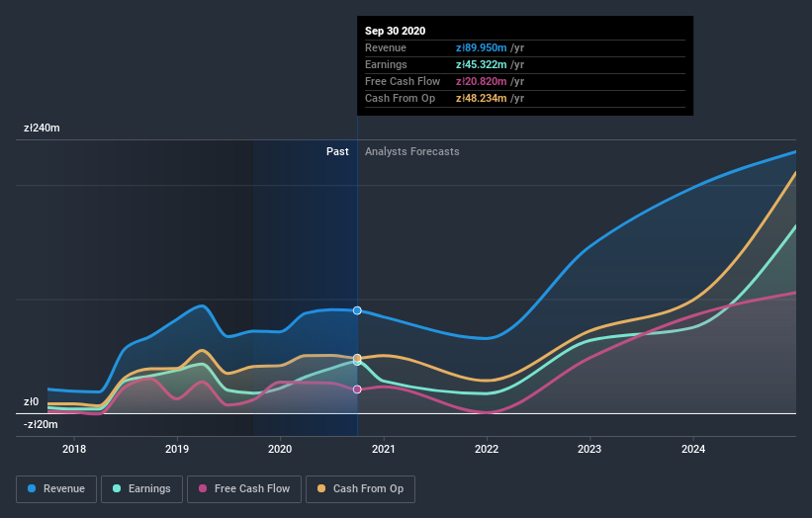
Task: Click the Earnings row label in tooltip
Action: [386, 64]
